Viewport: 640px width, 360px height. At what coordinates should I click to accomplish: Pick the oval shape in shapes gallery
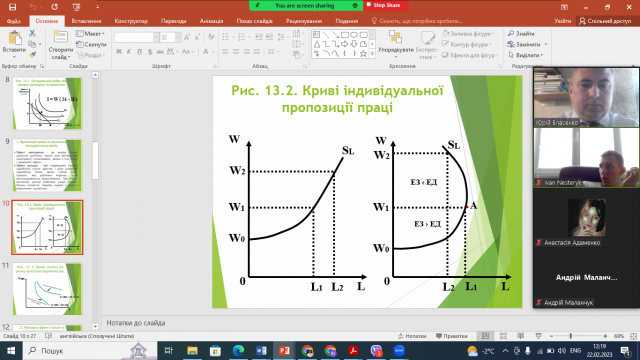(354, 35)
